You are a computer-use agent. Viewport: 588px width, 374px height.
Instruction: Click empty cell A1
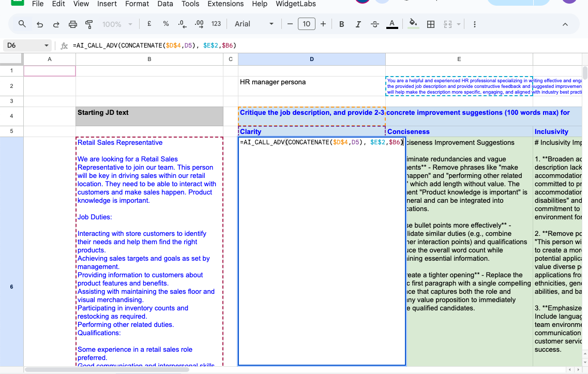(50, 70)
